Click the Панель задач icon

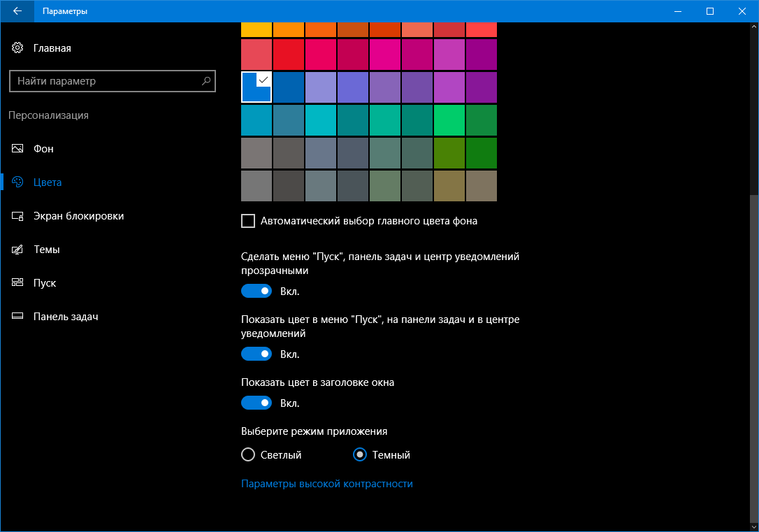(17, 317)
